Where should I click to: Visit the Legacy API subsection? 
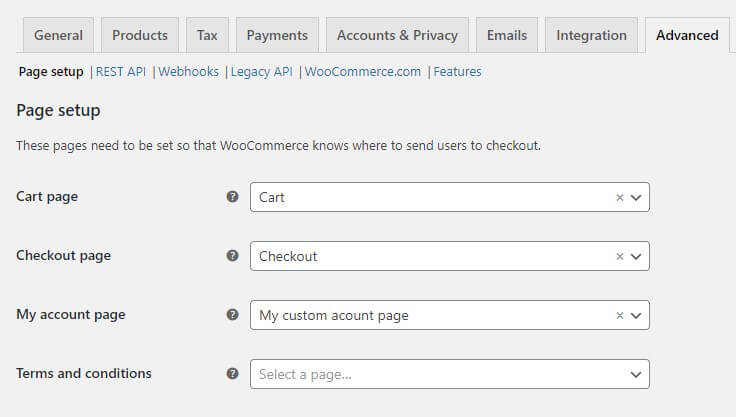pyautogui.click(x=261, y=72)
